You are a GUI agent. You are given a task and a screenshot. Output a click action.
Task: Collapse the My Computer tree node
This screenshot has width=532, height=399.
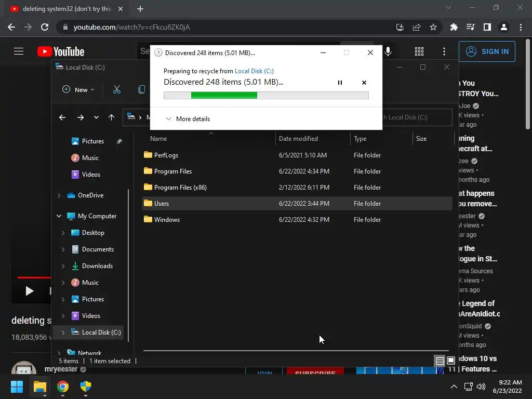pyautogui.click(x=59, y=216)
